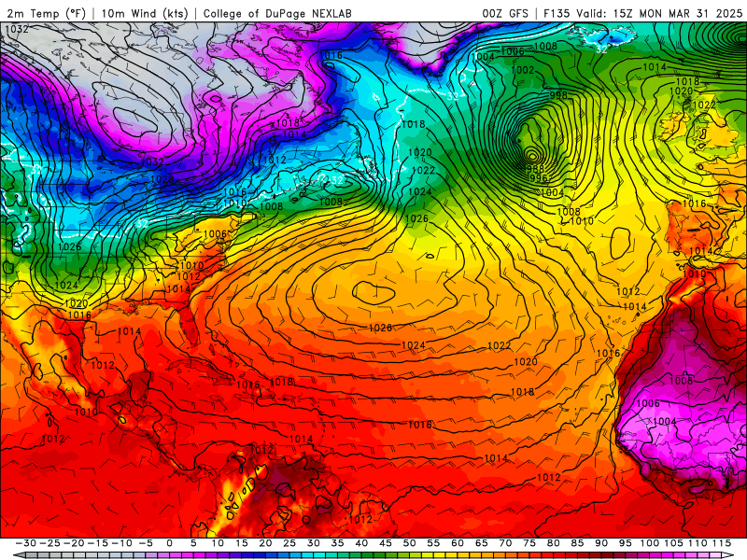Click the 'F135' forecast hour text
This screenshot has width=747, height=560.
557,13
